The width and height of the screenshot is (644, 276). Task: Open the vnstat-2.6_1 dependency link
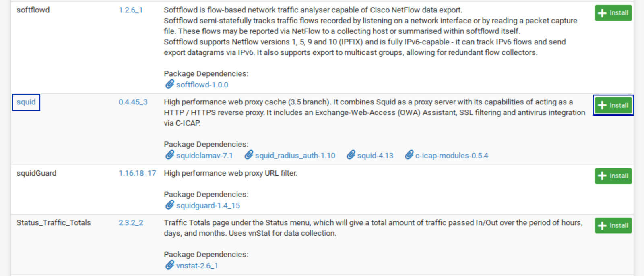click(197, 266)
